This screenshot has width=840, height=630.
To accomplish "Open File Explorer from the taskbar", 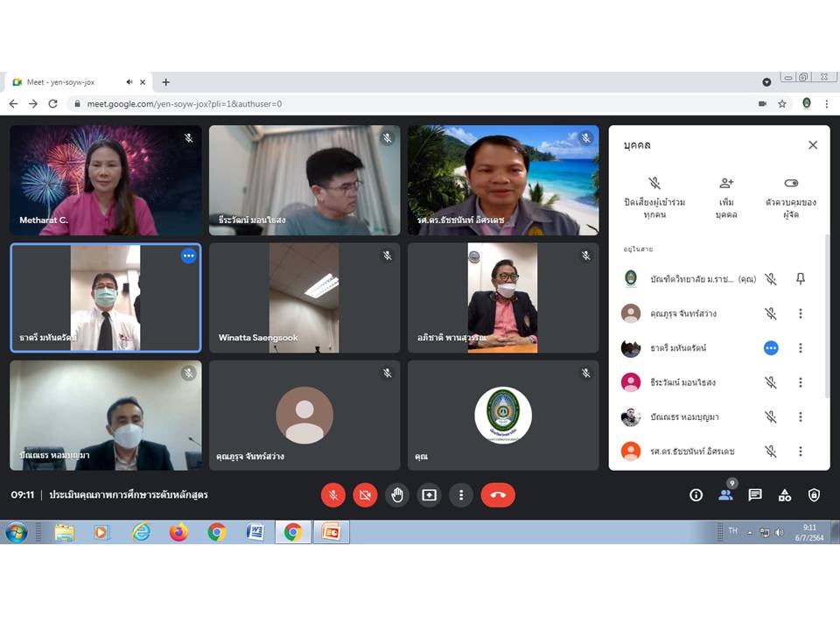I will (x=64, y=533).
